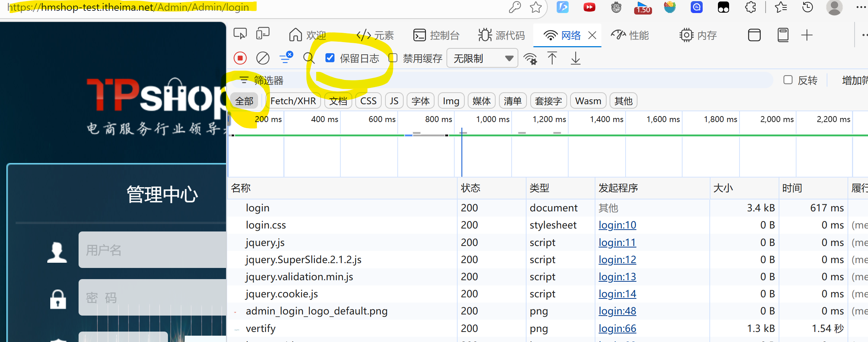Screen dimensions: 868x342
Task: Click the password key icon in address bar
Action: [515, 7]
